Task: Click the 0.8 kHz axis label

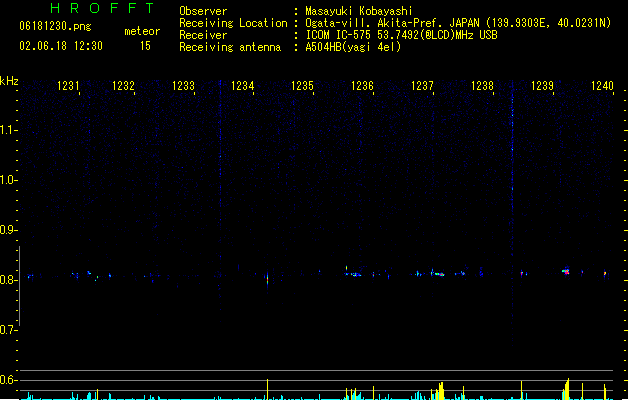Action: (8, 280)
